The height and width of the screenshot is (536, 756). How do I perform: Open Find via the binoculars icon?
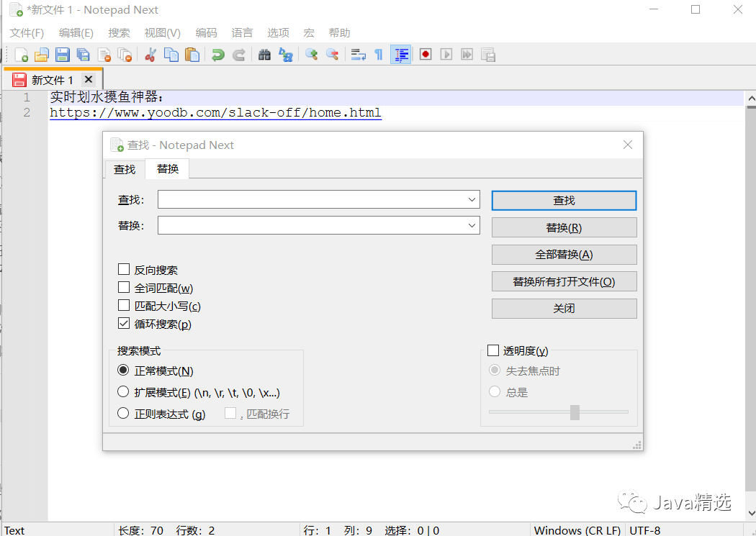click(264, 55)
